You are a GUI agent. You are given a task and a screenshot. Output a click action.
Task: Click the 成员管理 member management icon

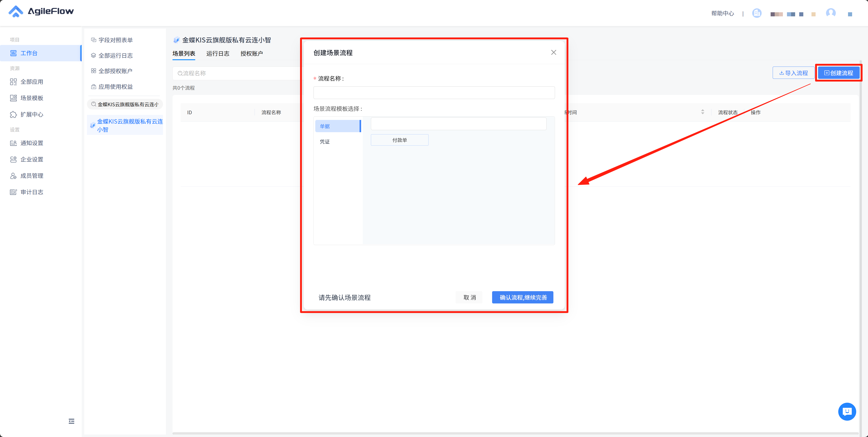[x=13, y=176]
